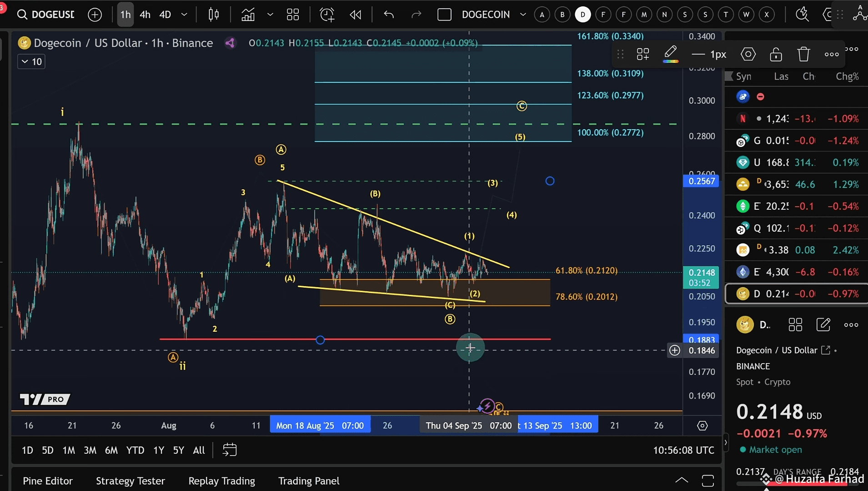Select layout shortcut X

point(767,15)
